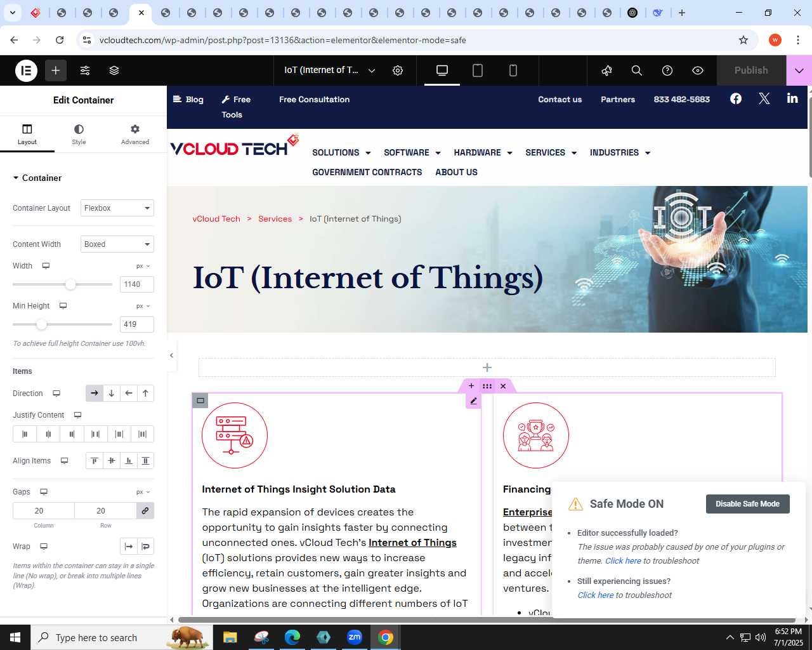
Task: Select Align Items start option
Action: coord(95,461)
